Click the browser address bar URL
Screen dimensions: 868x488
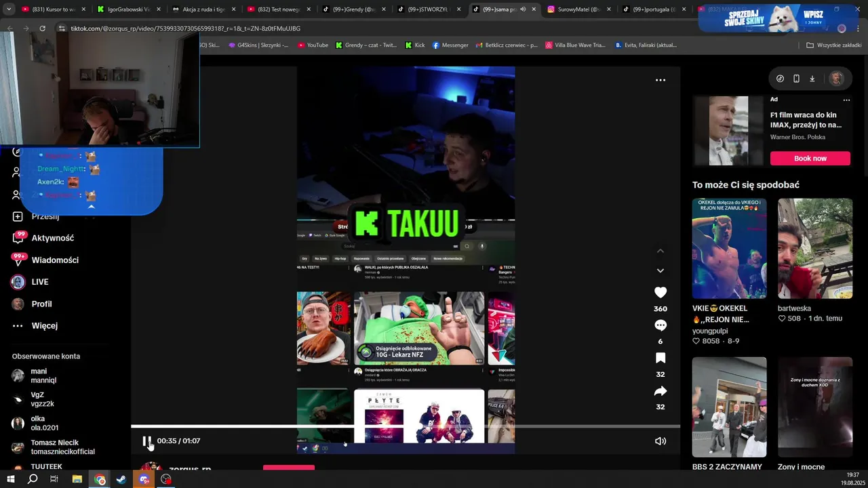pos(185,28)
